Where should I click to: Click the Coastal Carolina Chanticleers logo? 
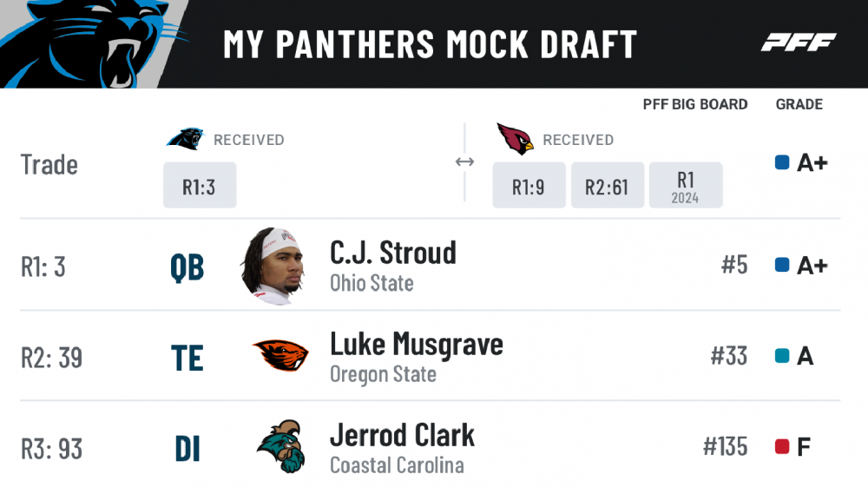coord(279,447)
